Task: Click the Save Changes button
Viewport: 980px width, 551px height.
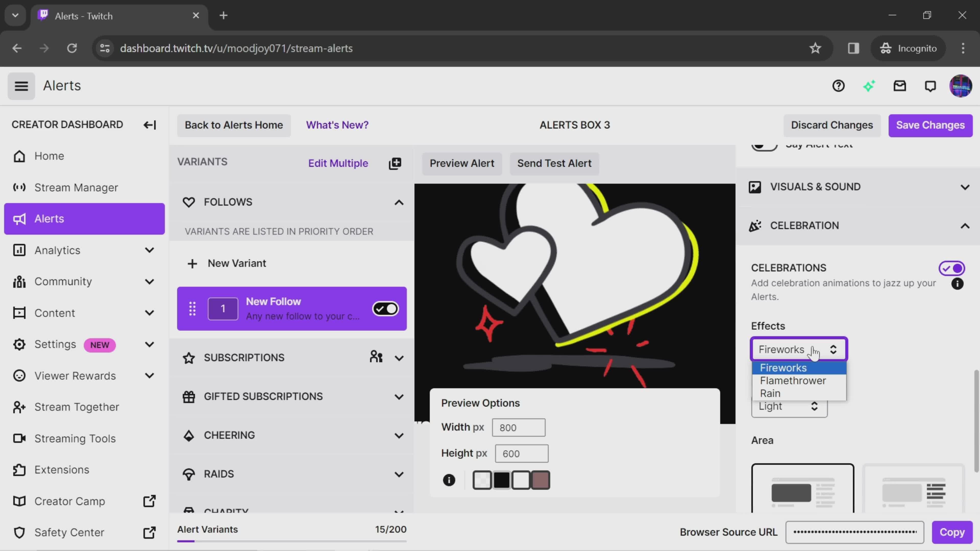Action: tap(930, 124)
